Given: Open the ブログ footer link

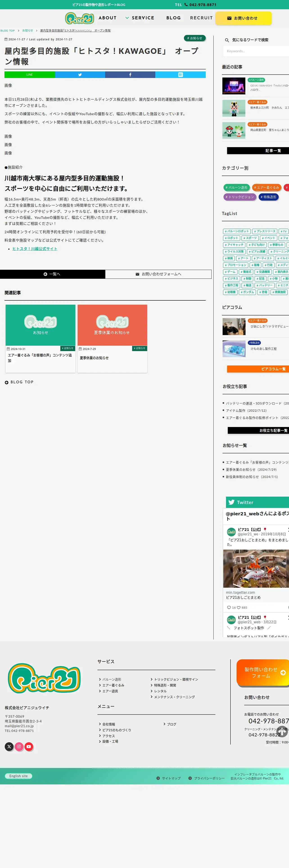Looking at the screenshot, I should pos(172,724).
